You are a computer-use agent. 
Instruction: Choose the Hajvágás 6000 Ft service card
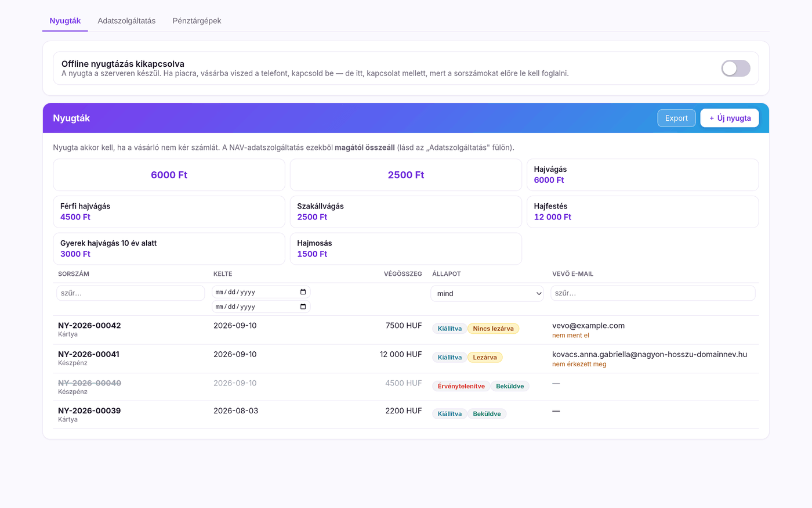point(643,175)
